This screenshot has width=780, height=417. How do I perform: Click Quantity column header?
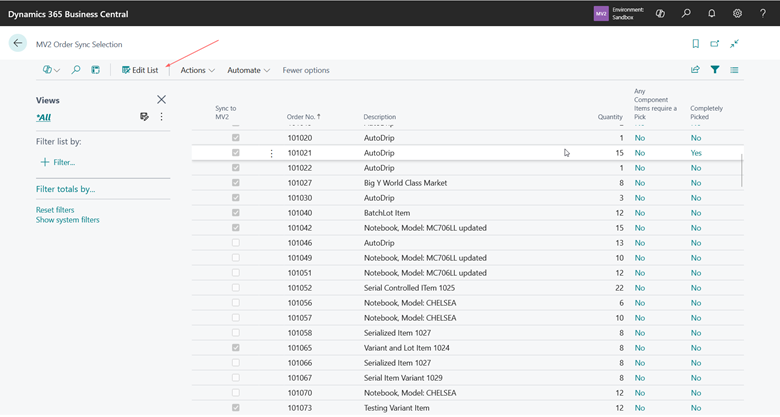pos(610,117)
